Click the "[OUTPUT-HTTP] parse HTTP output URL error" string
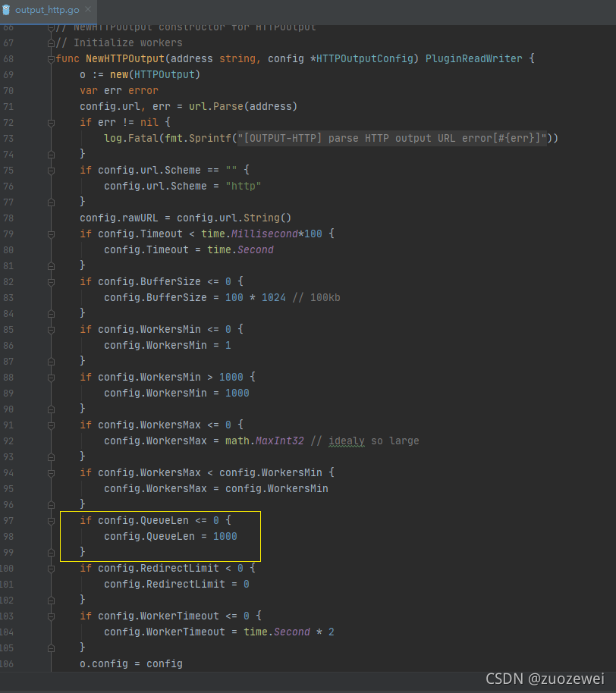Viewport: 616px width, 693px height. coord(392,138)
